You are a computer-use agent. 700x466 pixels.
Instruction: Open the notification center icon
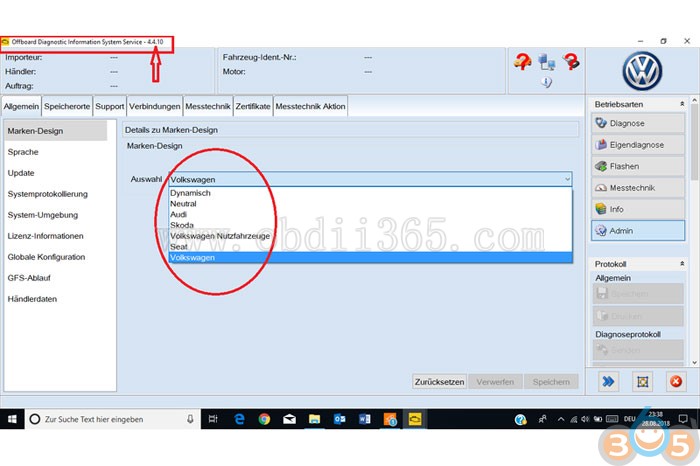[x=683, y=419]
